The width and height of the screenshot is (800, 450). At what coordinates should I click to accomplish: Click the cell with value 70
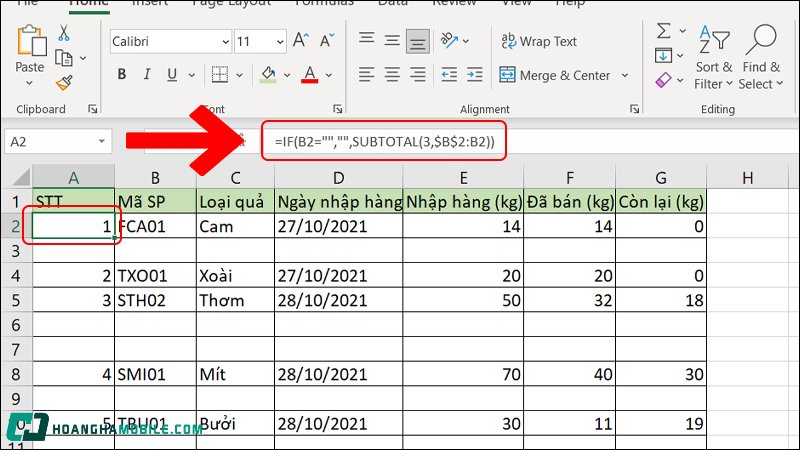tap(463, 374)
